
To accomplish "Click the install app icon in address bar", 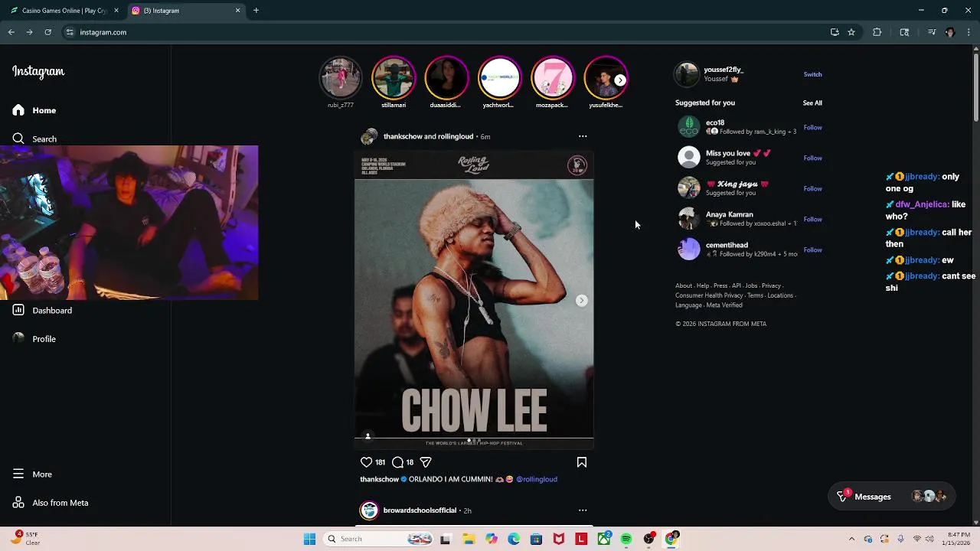I will click(835, 32).
